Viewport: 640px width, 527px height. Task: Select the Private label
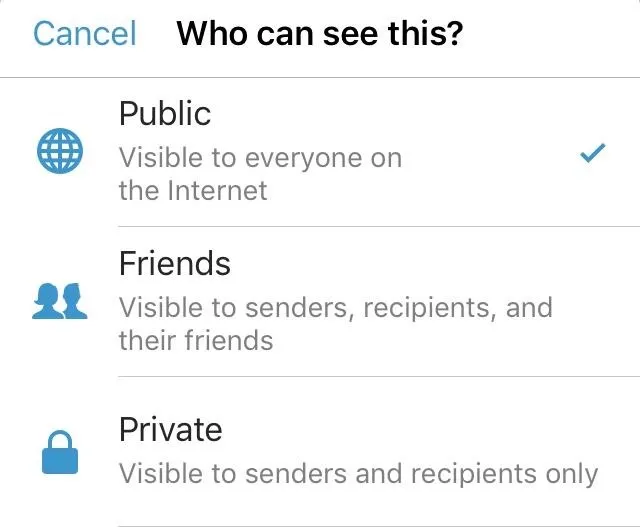[x=171, y=429]
